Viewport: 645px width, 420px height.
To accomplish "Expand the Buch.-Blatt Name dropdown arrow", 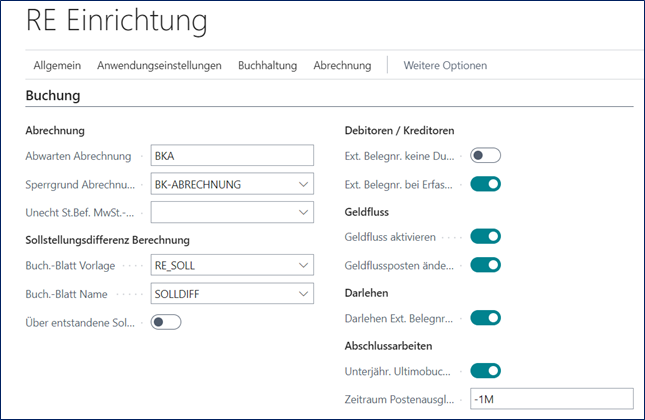I will (x=304, y=294).
